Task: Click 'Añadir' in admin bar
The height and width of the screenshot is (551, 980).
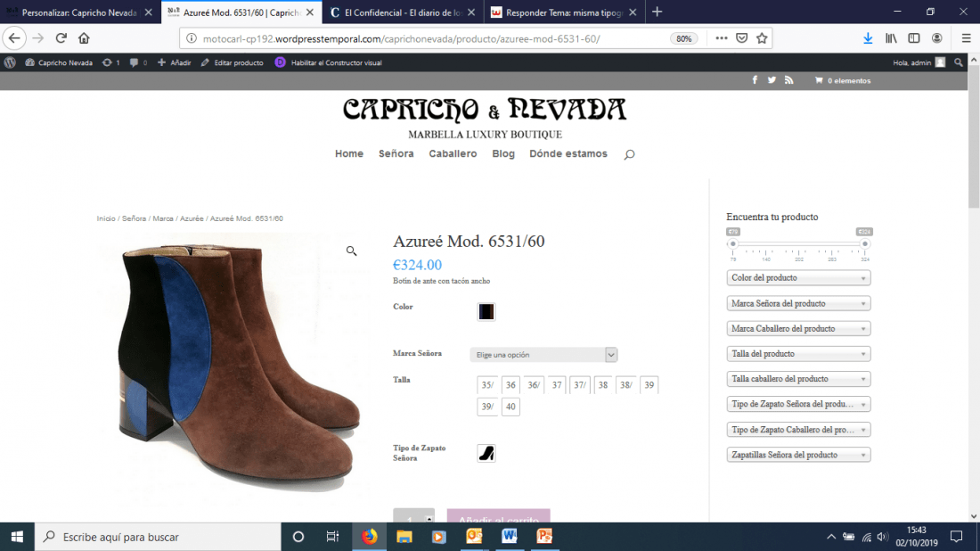Action: (x=175, y=62)
